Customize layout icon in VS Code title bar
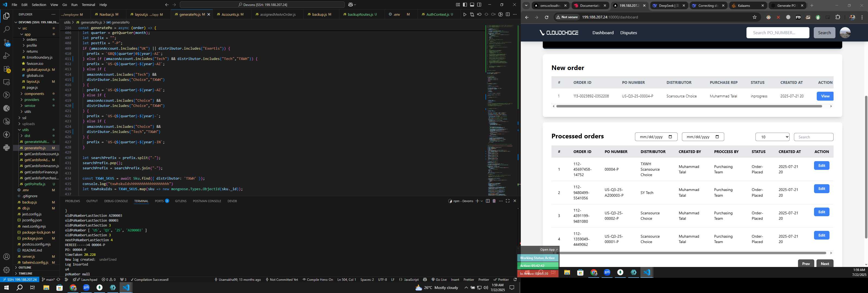The image size is (868, 293). pos(458,5)
